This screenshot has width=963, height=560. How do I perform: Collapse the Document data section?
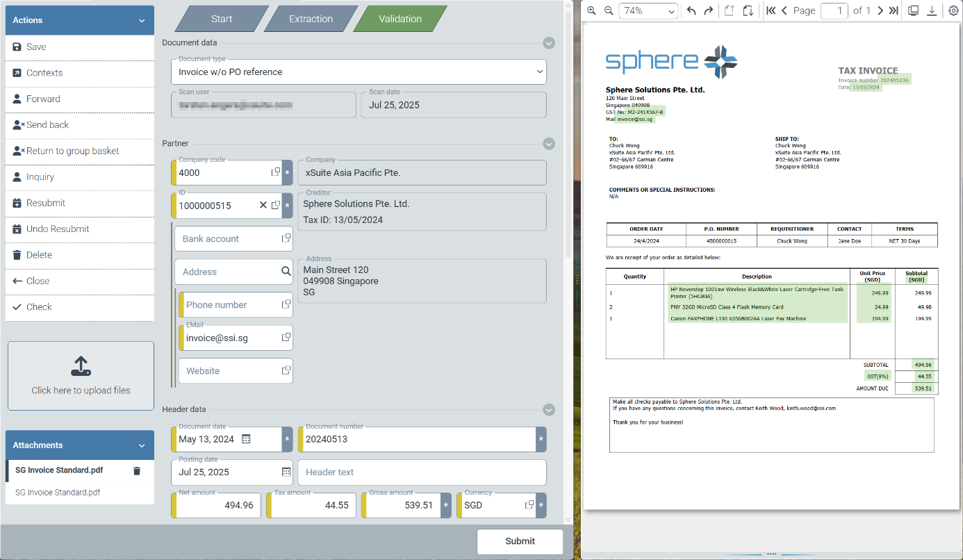click(x=549, y=43)
